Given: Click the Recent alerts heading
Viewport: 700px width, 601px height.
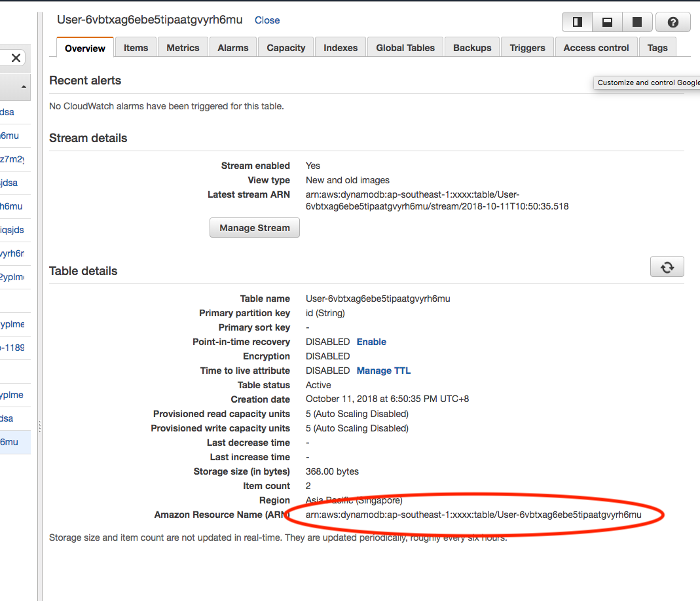Looking at the screenshot, I should (85, 81).
